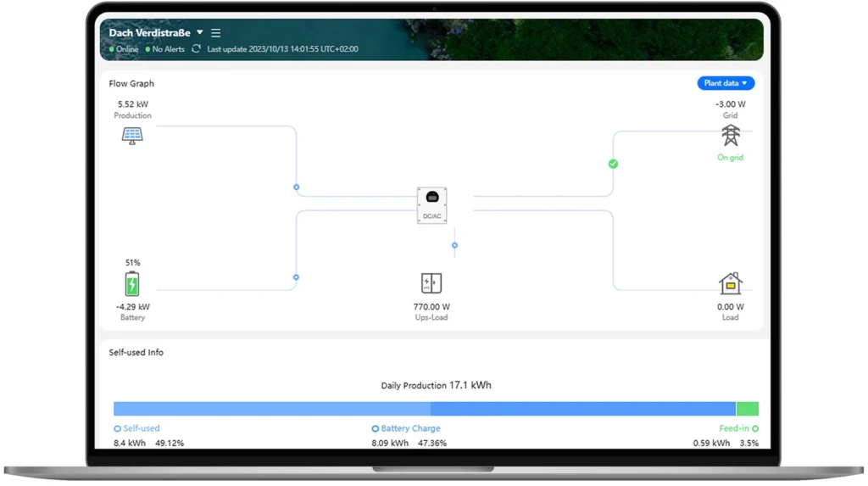Viewport: 868px width, 486px height.
Task: Click the 8.09 kWh battery charge value
Action: [390, 444]
